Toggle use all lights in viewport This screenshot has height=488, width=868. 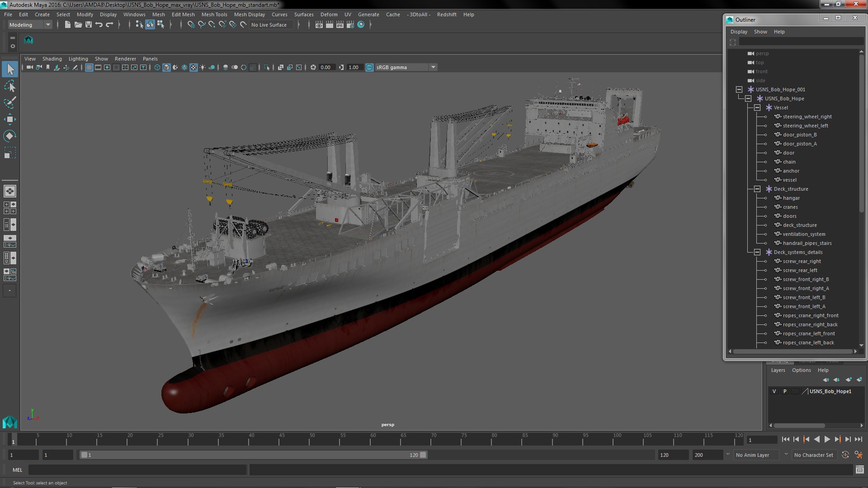[x=203, y=67]
